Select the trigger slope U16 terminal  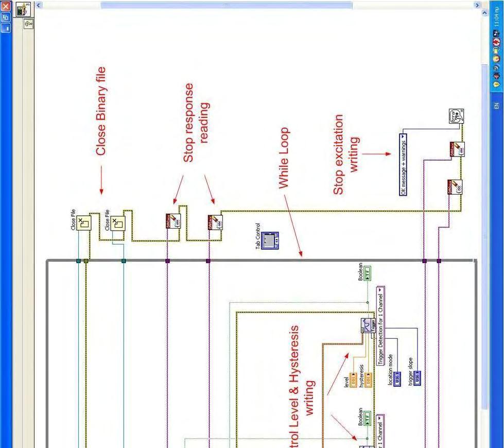pos(417,378)
